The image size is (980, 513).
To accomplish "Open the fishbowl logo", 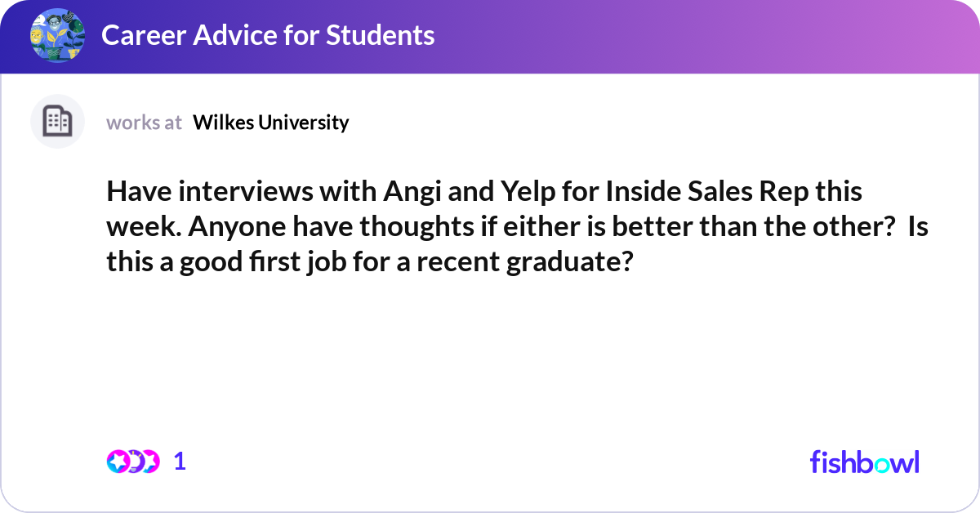I will [x=865, y=462].
